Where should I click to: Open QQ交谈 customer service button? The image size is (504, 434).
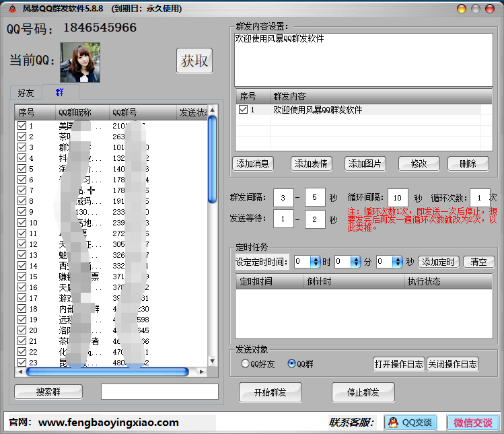(410, 423)
